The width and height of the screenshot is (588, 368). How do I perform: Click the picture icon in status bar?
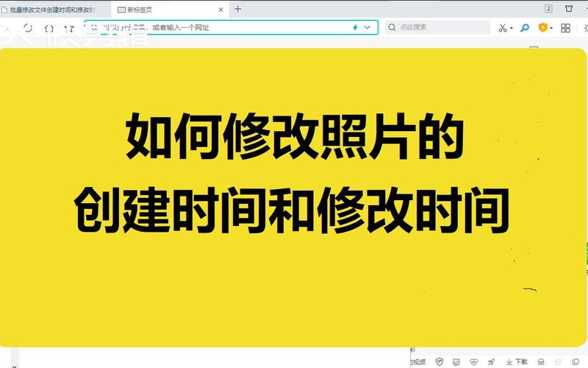[456, 362]
